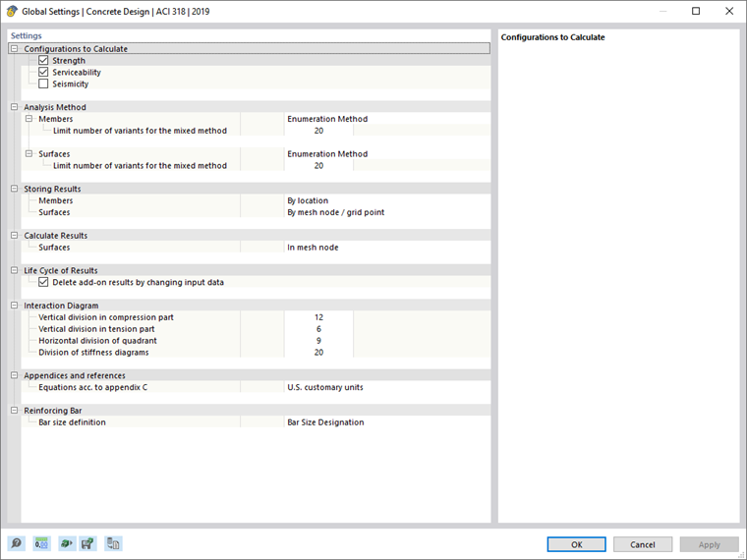Viewport: 747px width, 560px height.
Task: Edit horizontal division of quadrant value
Action: point(318,341)
